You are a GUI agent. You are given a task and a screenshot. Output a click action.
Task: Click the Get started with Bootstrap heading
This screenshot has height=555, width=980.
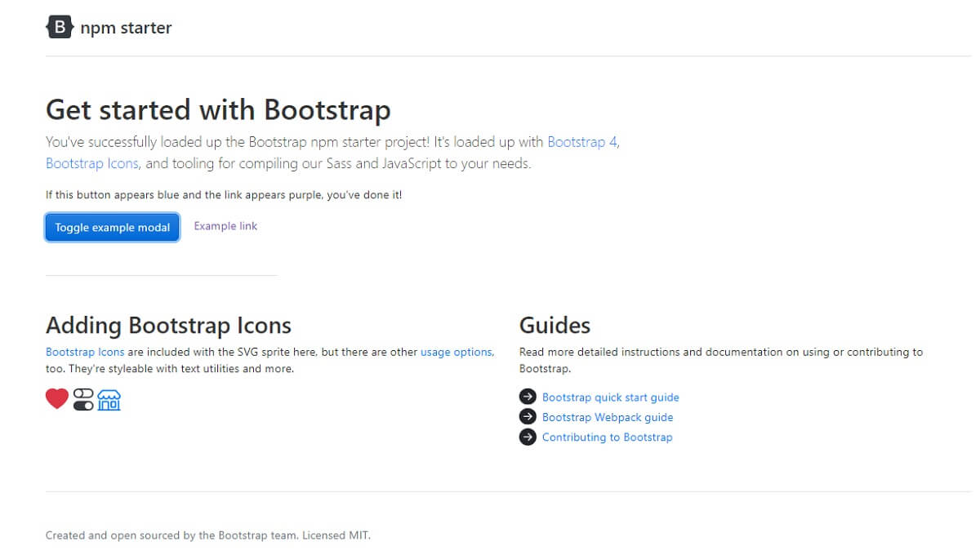pyautogui.click(x=218, y=109)
